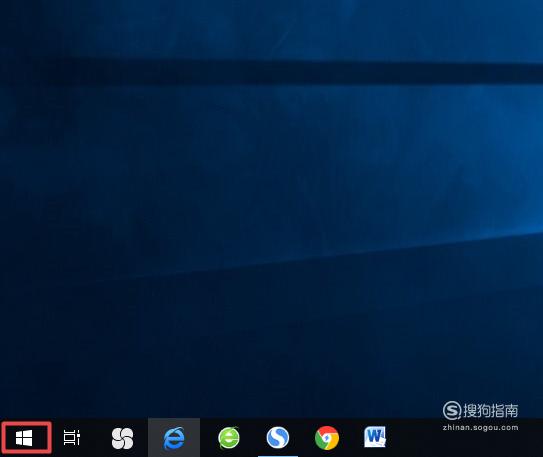Click the red-outlined box around the Start button

(26, 438)
